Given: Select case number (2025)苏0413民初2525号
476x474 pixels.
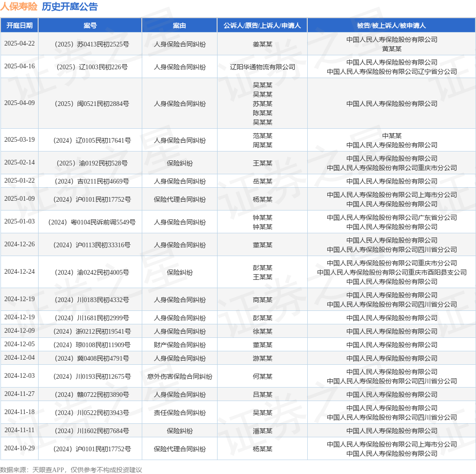Looking at the screenshot, I should [90, 44].
